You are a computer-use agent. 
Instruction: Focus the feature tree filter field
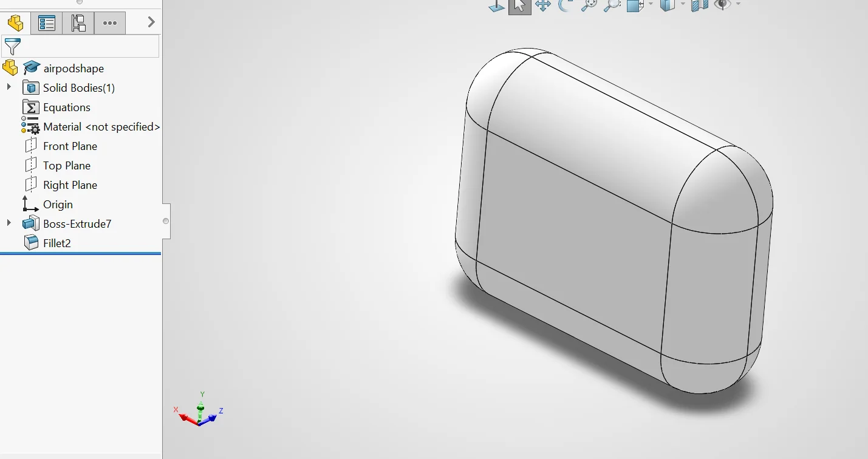tap(81, 46)
